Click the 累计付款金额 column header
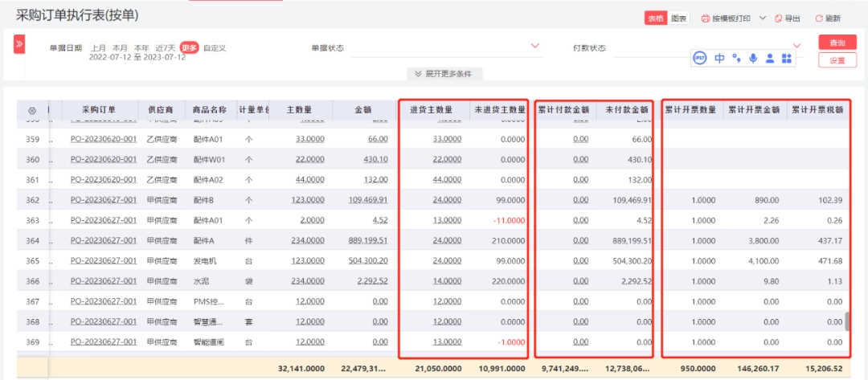Screen dimensions: 868x380 pos(563,109)
